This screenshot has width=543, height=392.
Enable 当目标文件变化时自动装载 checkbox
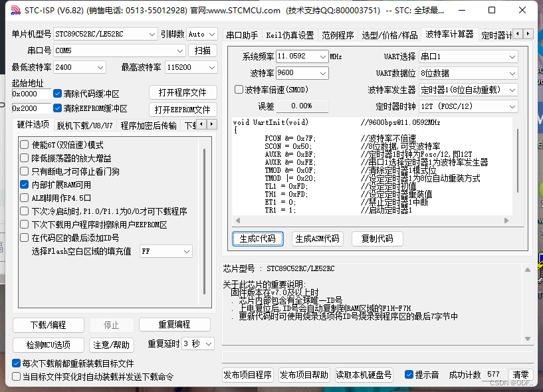pyautogui.click(x=16, y=377)
